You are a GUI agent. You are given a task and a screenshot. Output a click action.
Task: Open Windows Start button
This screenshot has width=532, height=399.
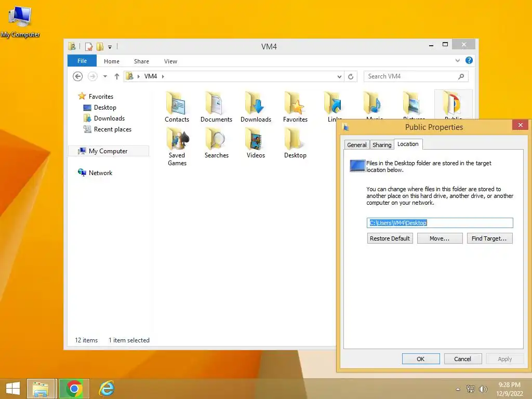click(x=13, y=389)
